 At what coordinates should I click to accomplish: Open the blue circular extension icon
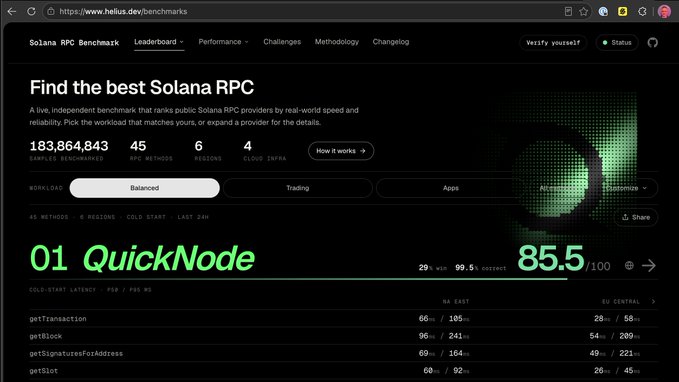coord(603,12)
